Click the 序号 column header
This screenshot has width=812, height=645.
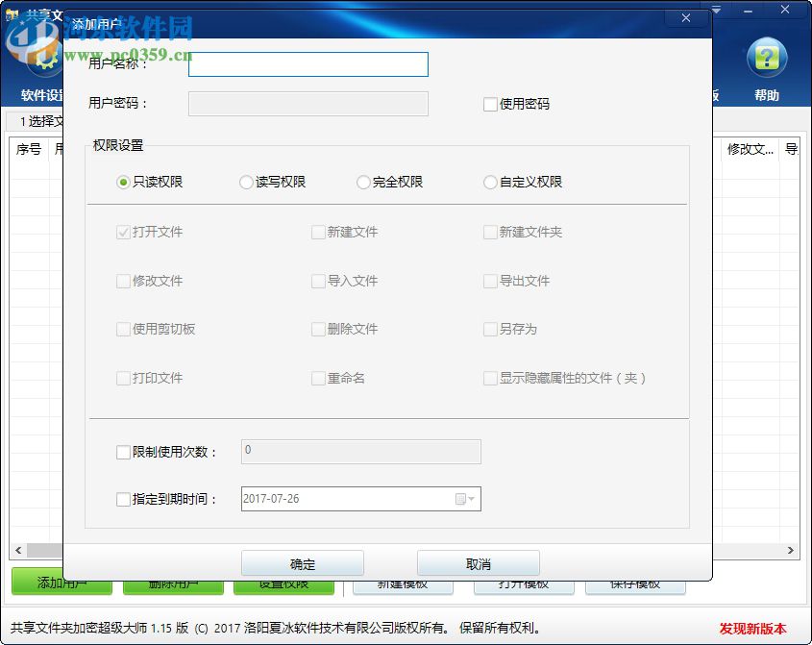(x=29, y=150)
